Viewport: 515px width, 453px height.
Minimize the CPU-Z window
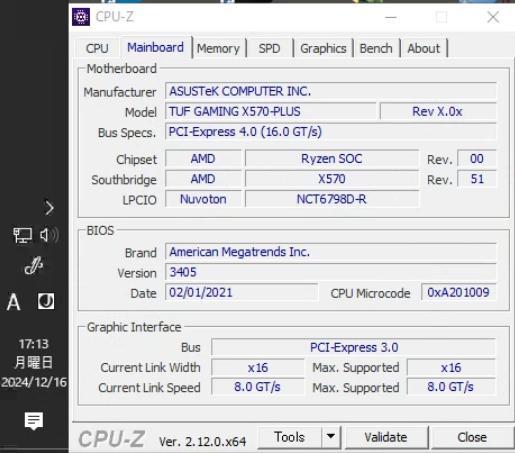click(391, 17)
